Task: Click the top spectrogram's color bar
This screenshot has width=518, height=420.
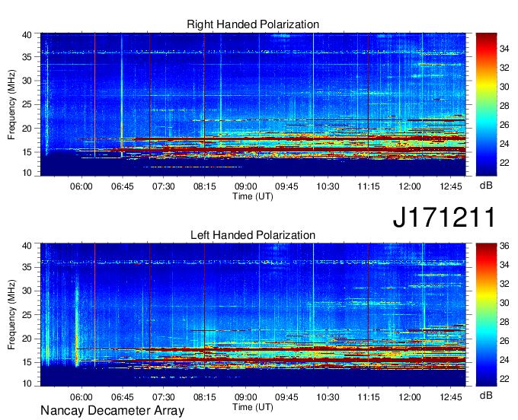Action: point(486,104)
